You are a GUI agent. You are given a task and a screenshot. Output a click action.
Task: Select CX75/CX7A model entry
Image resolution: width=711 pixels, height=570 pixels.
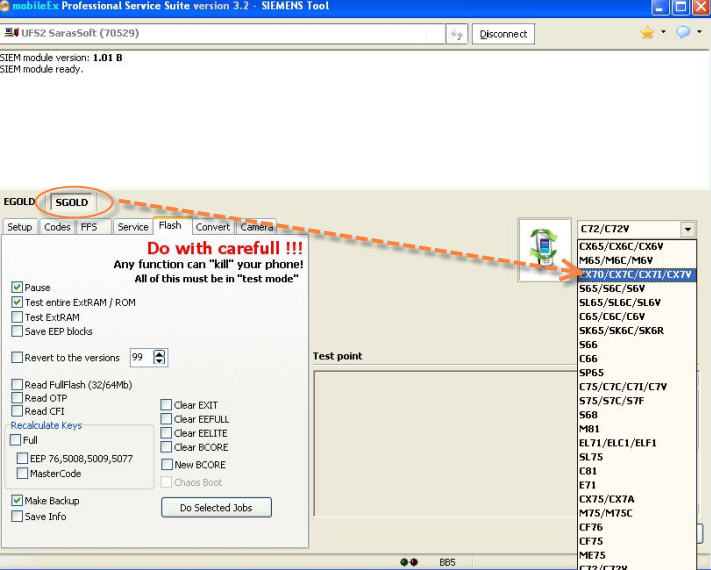637,499
